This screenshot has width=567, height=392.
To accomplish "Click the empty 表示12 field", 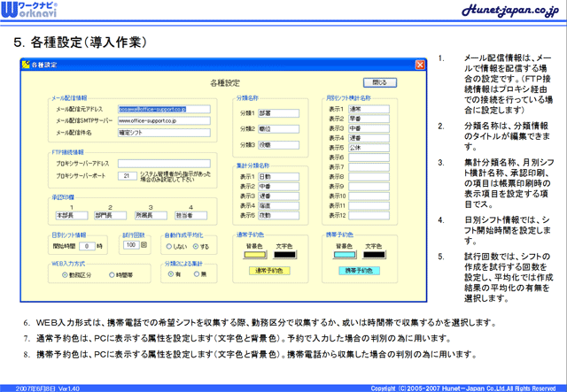I will coord(365,215).
